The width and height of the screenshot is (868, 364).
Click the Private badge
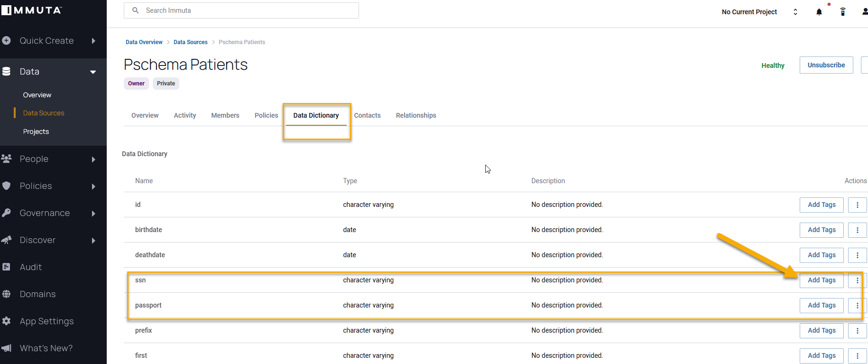(x=166, y=84)
